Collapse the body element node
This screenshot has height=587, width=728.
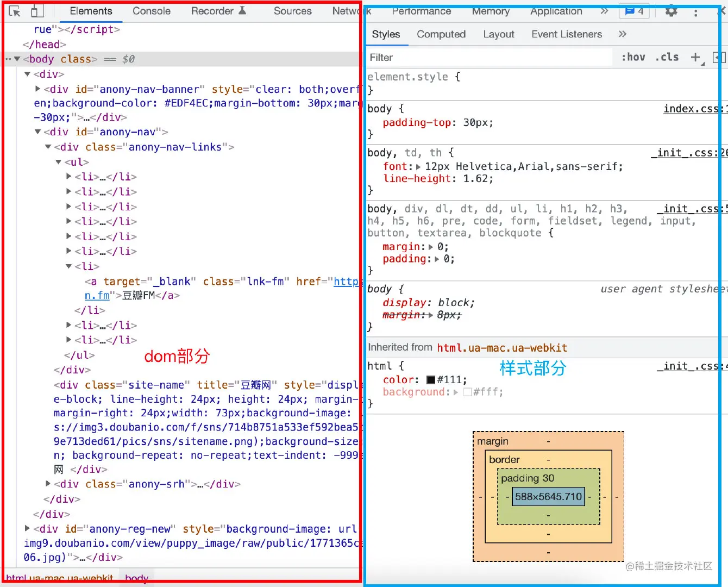pos(17,59)
